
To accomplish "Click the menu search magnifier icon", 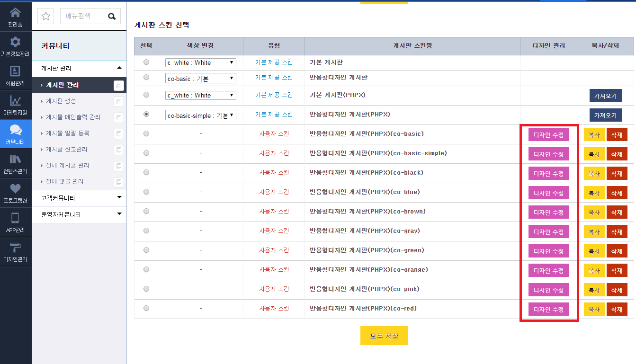I will 112,16.
